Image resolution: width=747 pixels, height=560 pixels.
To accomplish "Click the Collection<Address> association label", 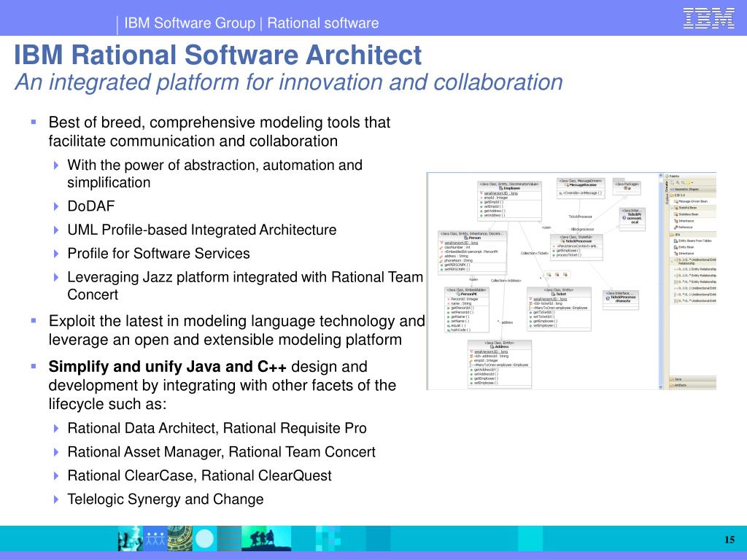I will point(506,281).
